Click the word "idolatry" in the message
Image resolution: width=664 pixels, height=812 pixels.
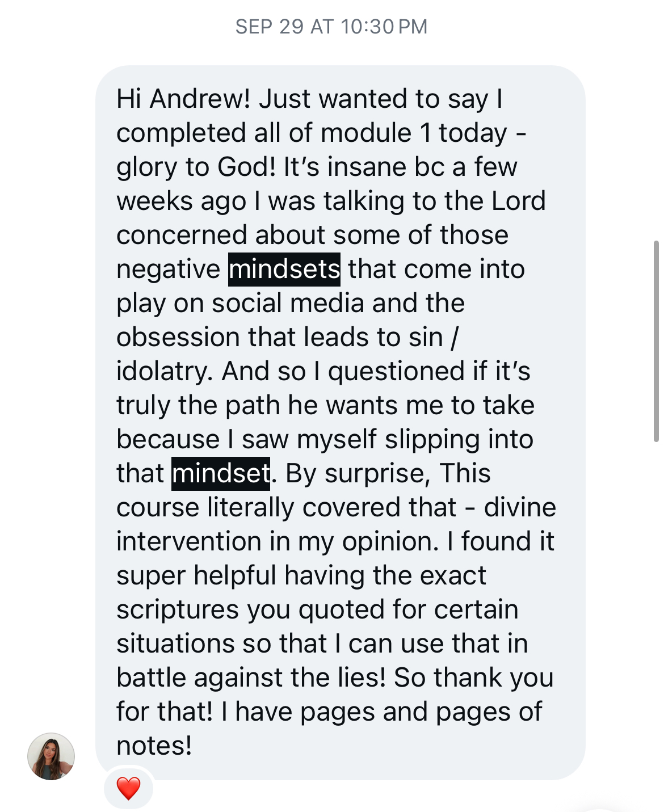click(164, 371)
